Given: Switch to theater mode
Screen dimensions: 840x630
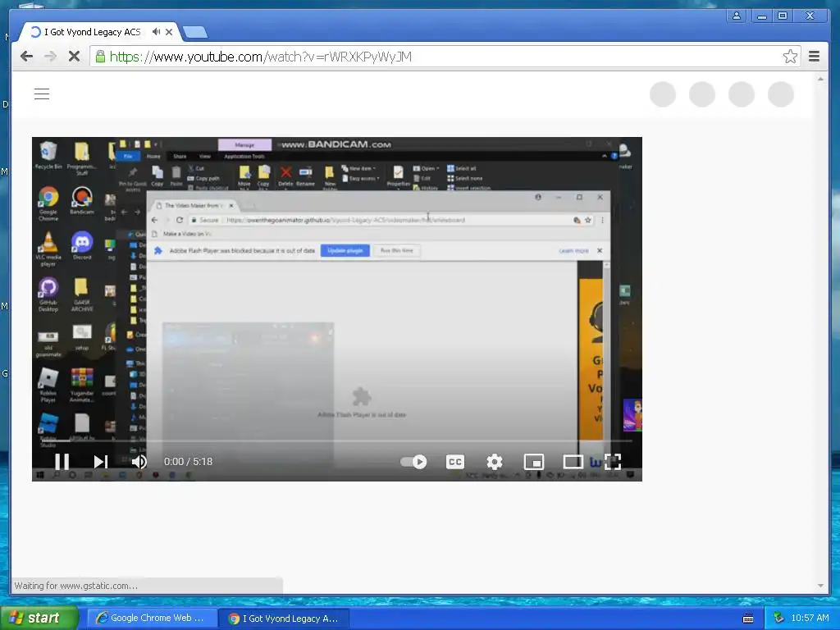Looking at the screenshot, I should pyautogui.click(x=573, y=462).
